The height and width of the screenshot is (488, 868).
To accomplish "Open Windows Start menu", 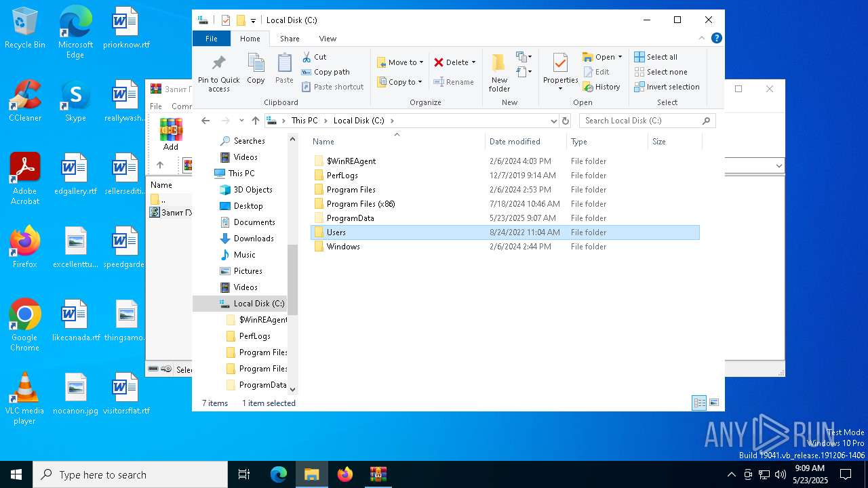I will click(x=16, y=474).
